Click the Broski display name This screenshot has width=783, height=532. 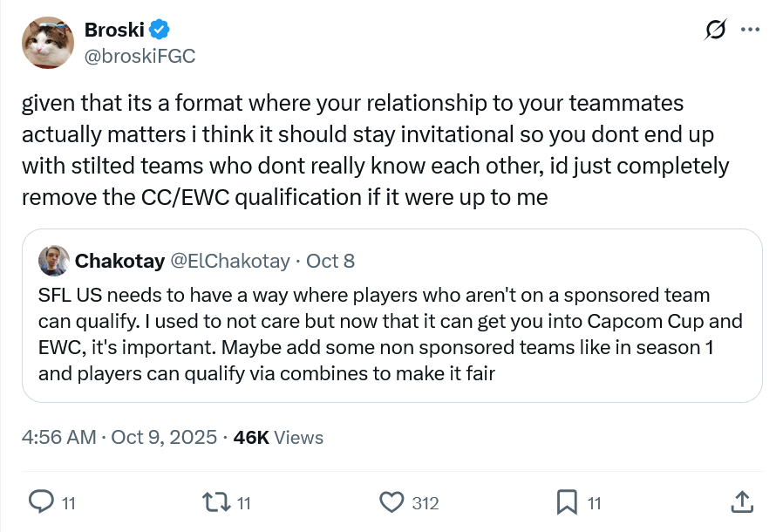click(x=113, y=31)
